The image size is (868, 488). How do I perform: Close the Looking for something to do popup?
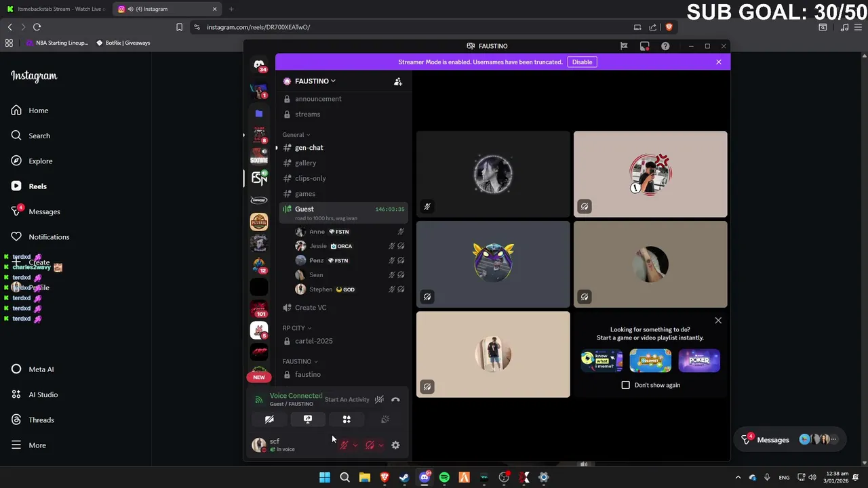(x=718, y=321)
